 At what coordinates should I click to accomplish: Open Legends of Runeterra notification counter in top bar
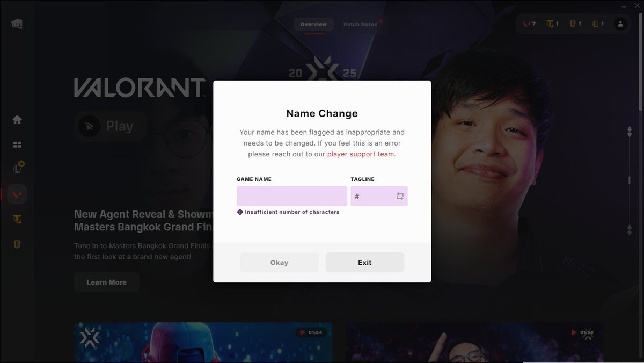coord(575,24)
